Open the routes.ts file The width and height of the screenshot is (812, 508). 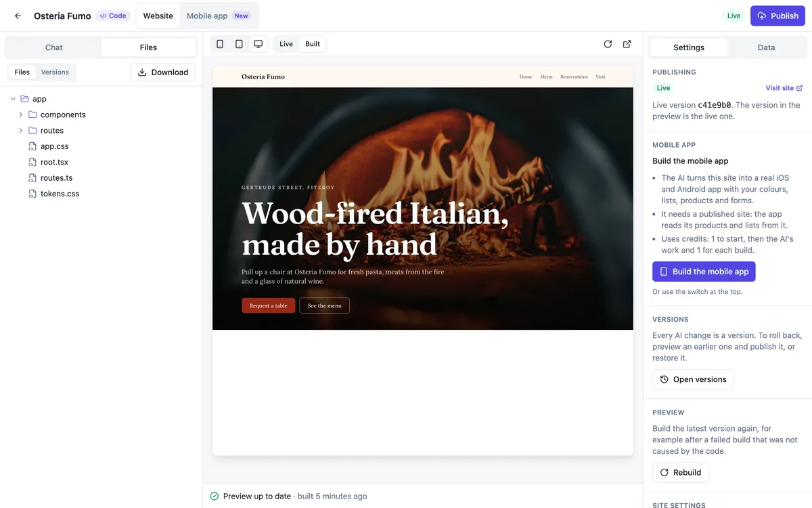pyautogui.click(x=56, y=178)
